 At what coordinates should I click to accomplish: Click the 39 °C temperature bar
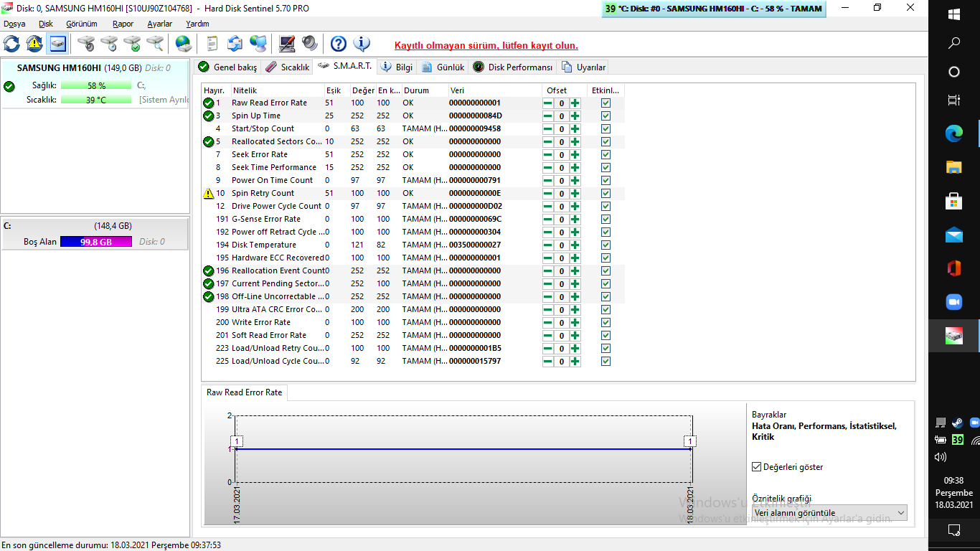pos(96,100)
